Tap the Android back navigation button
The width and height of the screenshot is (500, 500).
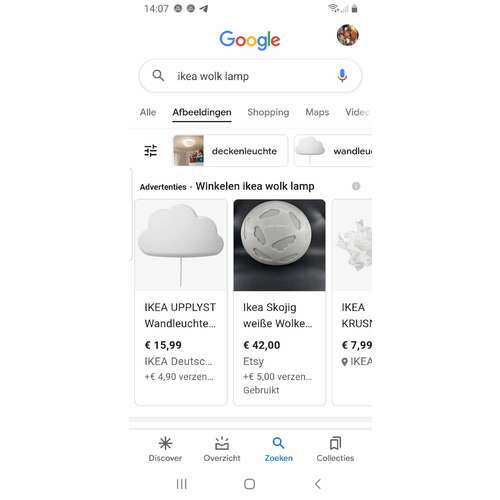tap(318, 484)
